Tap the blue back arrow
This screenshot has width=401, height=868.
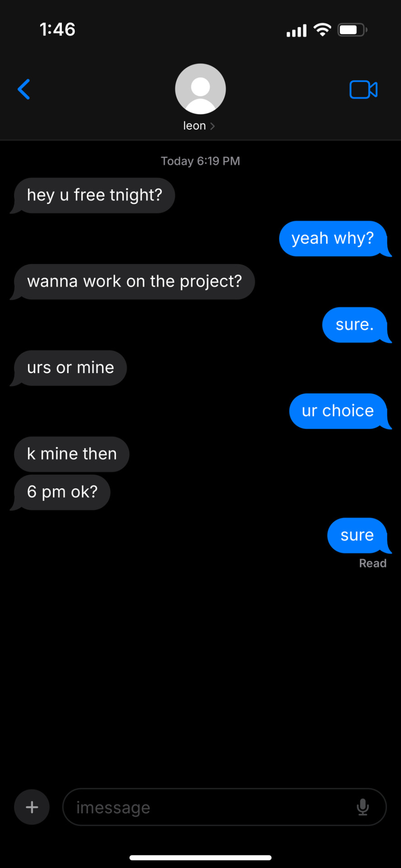coord(24,89)
